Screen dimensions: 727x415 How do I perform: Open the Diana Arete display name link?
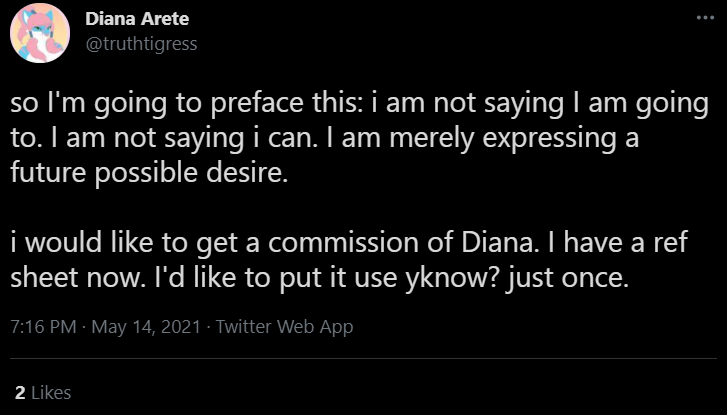pyautogui.click(x=137, y=19)
